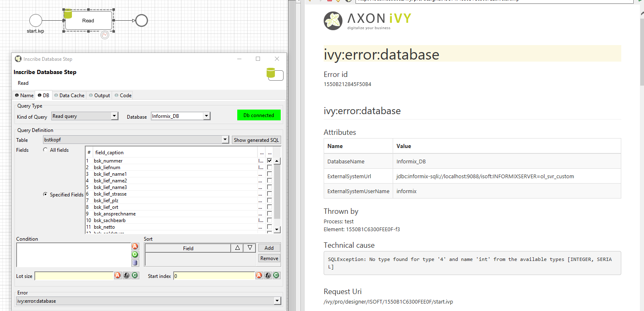This screenshot has height=311, width=644.
Task: Click the SQLException technical cause text
Action: [x=470, y=263]
